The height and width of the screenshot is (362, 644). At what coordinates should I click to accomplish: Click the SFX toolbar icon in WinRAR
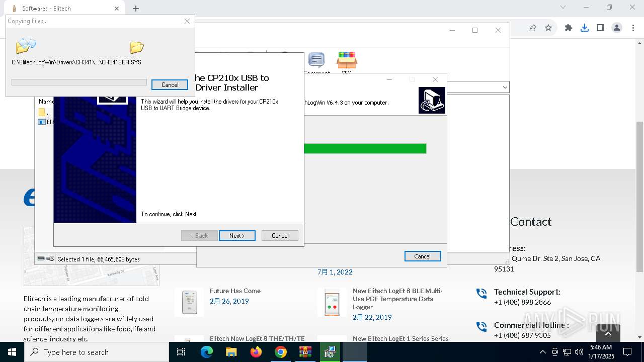pyautogui.click(x=347, y=61)
